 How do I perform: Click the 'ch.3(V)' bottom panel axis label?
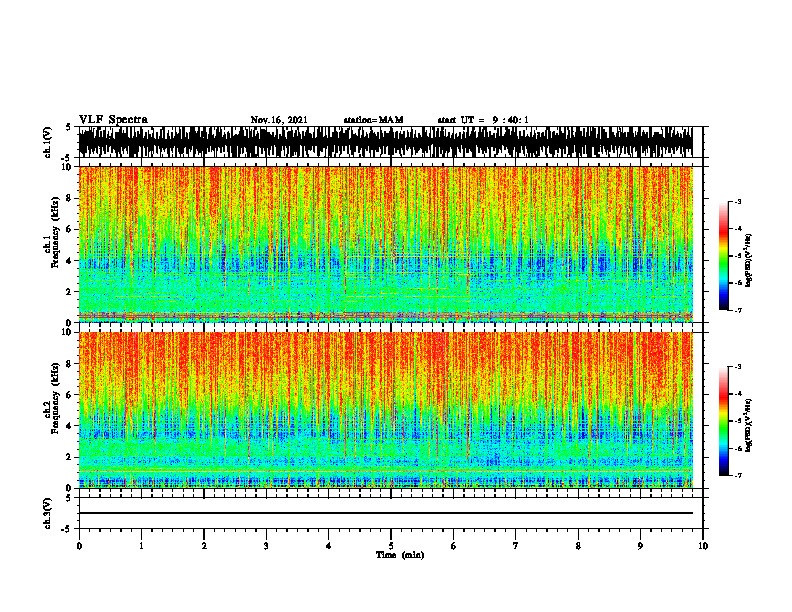pos(48,513)
